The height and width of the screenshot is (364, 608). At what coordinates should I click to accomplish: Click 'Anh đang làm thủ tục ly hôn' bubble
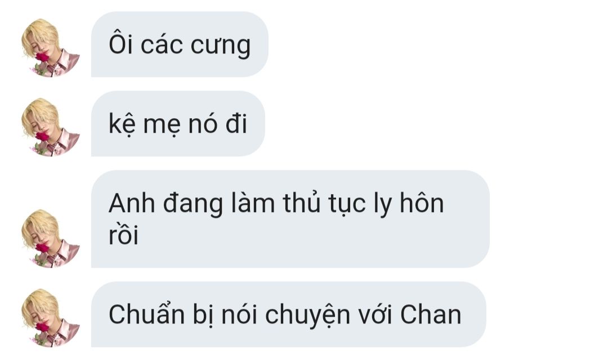[290, 219]
